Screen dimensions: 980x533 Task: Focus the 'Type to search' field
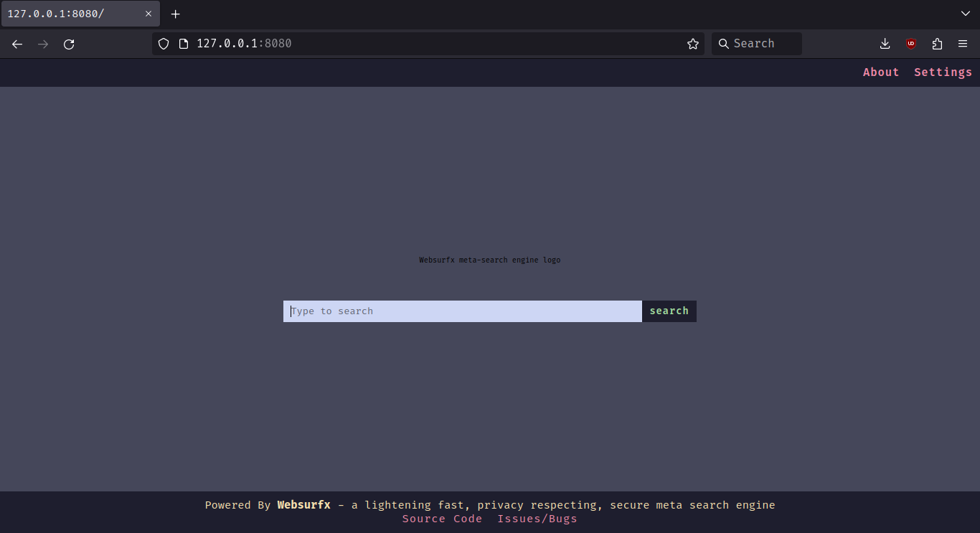point(463,311)
